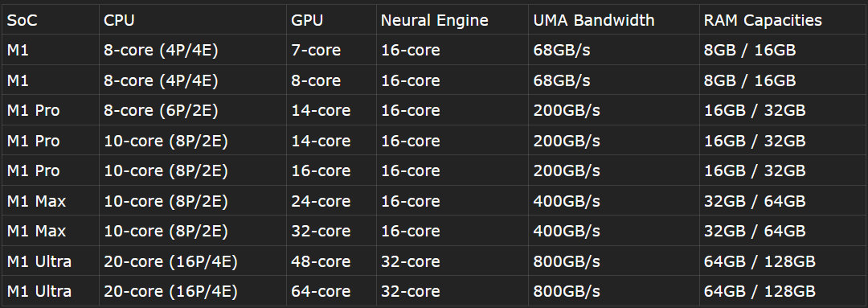This screenshot has height=308, width=868.
Task: Select the first 8GB / 16GB cell
Action: (x=750, y=51)
